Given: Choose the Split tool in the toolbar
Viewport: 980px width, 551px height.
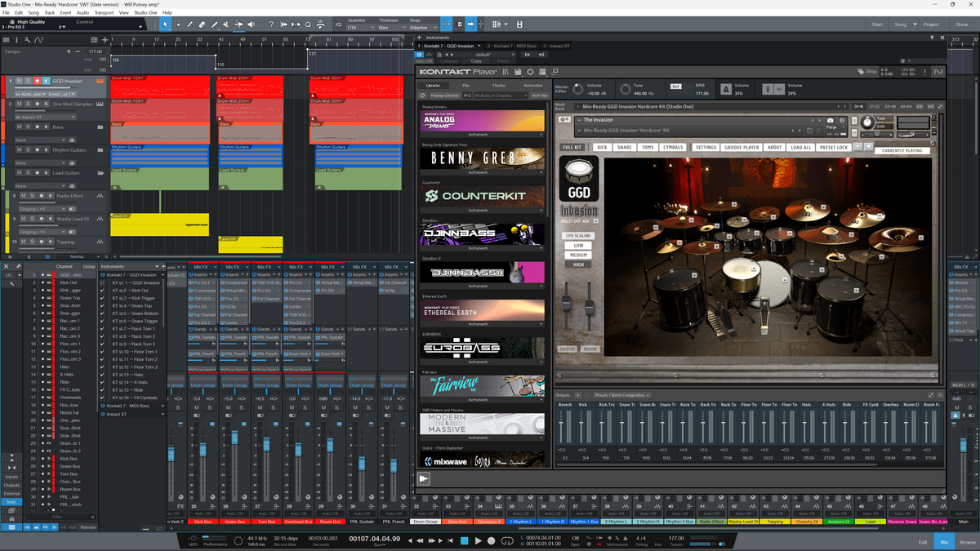Looking at the screenshot, I should click(x=214, y=24).
